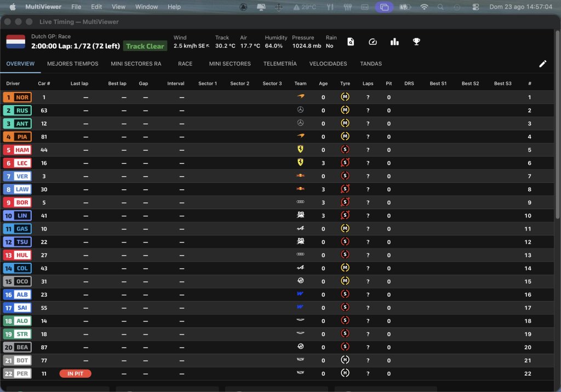Click the McLaren team logo in PIA row

pos(301,136)
